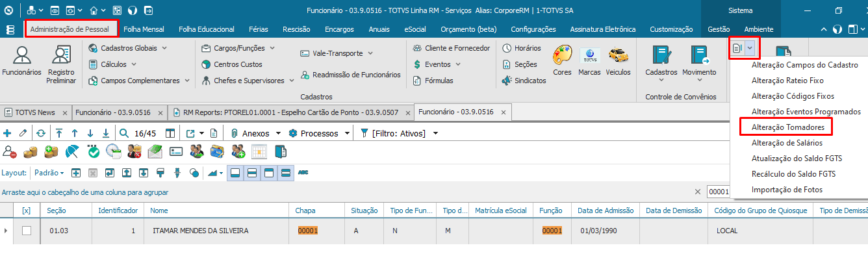Image resolution: width=868 pixels, height=254 pixels.
Task: Click the ABC spelling icon in layout bar
Action: click(x=303, y=173)
